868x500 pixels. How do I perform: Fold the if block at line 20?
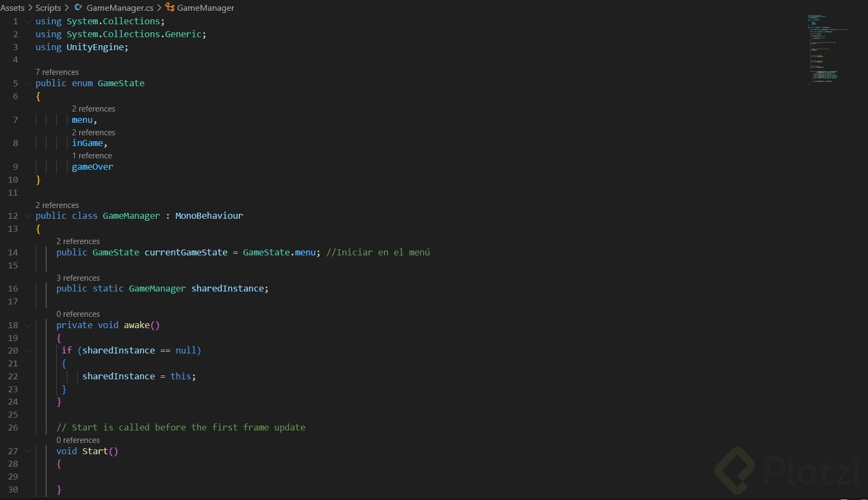28,351
